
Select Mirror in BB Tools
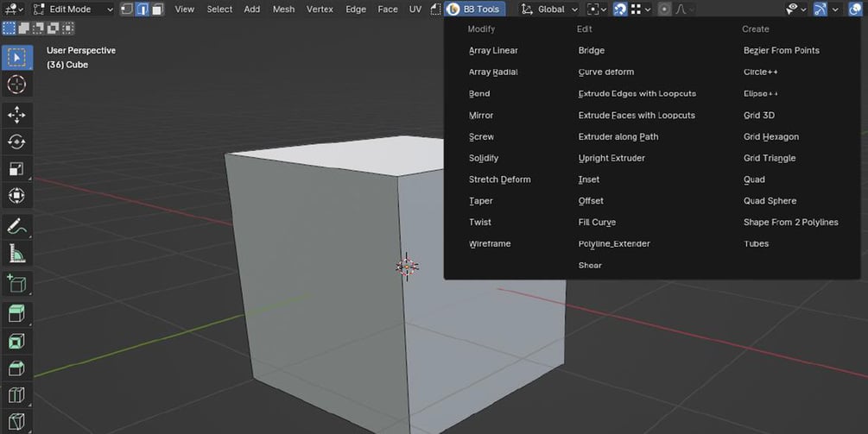click(481, 115)
